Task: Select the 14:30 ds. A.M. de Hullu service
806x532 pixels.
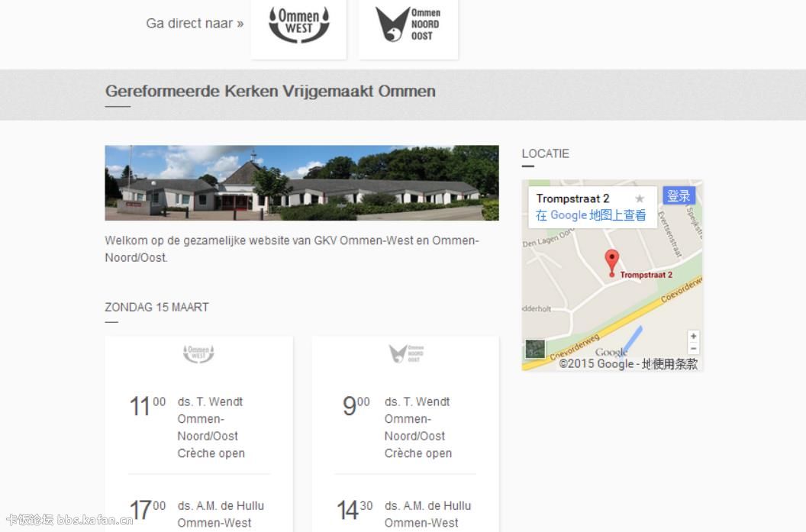Action: (405, 514)
